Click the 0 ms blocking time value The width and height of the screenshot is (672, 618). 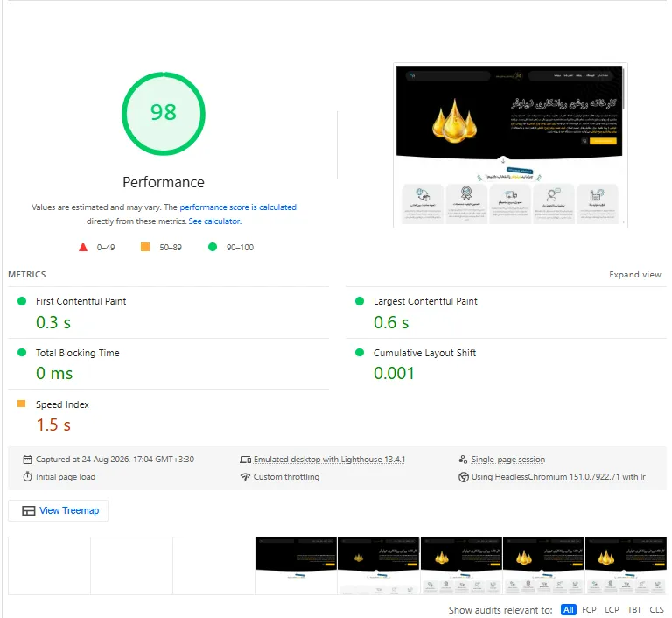[x=54, y=373]
